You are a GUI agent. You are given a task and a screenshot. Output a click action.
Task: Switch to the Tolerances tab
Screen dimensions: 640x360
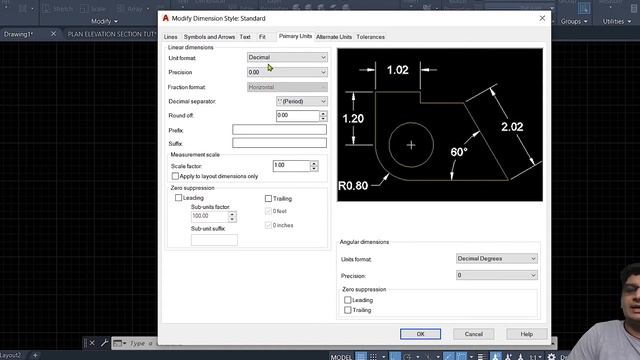[371, 37]
